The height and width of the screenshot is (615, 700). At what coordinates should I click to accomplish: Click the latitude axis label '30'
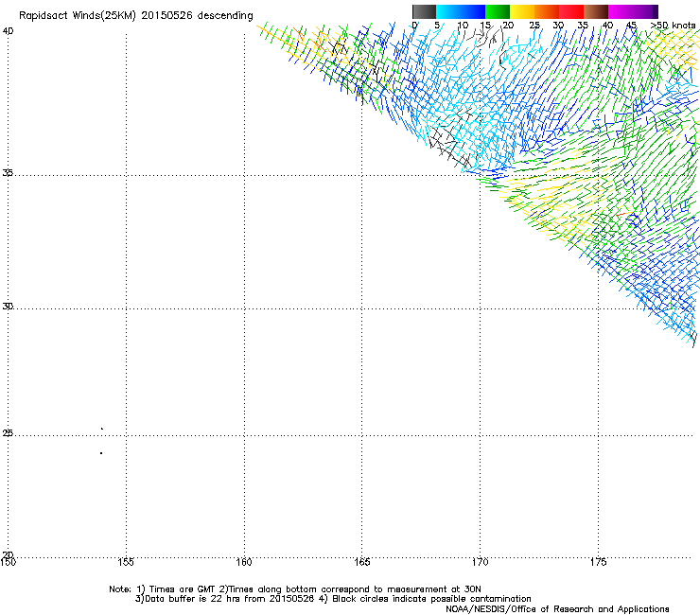pos(8,307)
